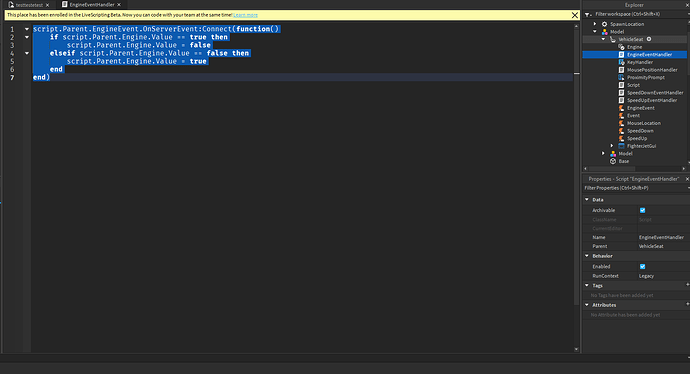Switch to the testtestetest tab

(29, 5)
